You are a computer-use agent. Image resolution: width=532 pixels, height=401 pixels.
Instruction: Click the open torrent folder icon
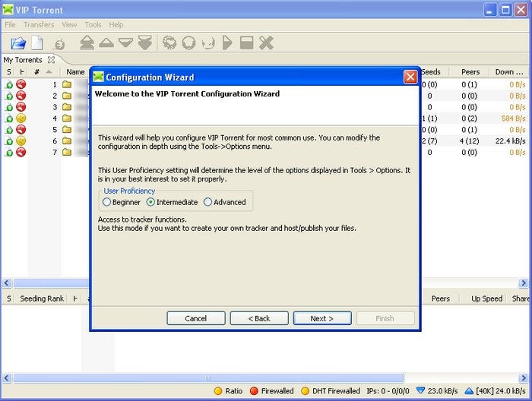click(18, 43)
